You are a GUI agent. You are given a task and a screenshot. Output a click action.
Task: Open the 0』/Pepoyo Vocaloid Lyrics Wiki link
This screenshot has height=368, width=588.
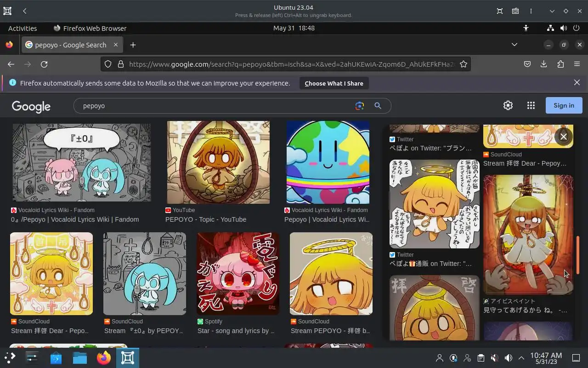[75, 219]
